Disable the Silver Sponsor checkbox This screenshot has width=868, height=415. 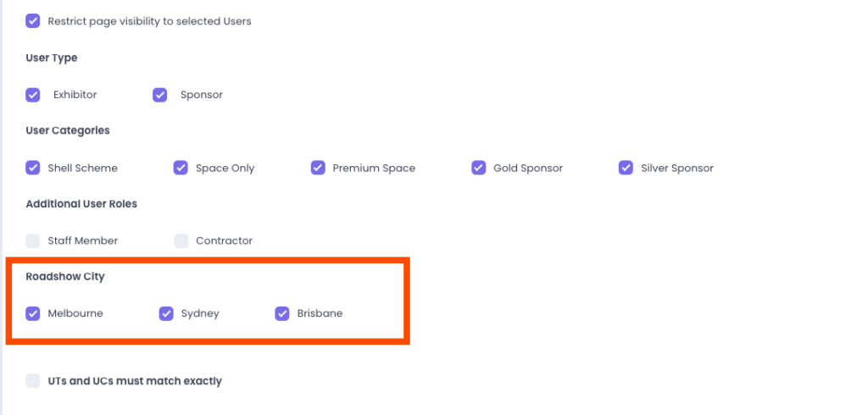coord(626,168)
